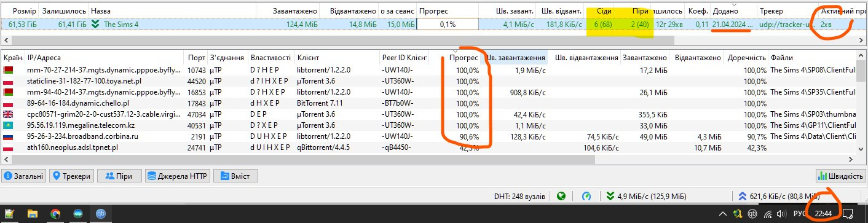Select the Піри tab
868x223 pixels.
point(119,176)
